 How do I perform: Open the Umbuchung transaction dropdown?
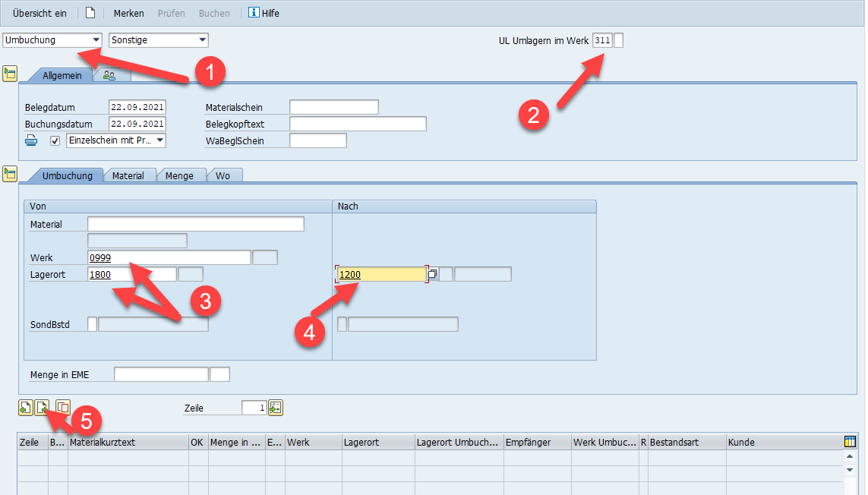pos(96,40)
